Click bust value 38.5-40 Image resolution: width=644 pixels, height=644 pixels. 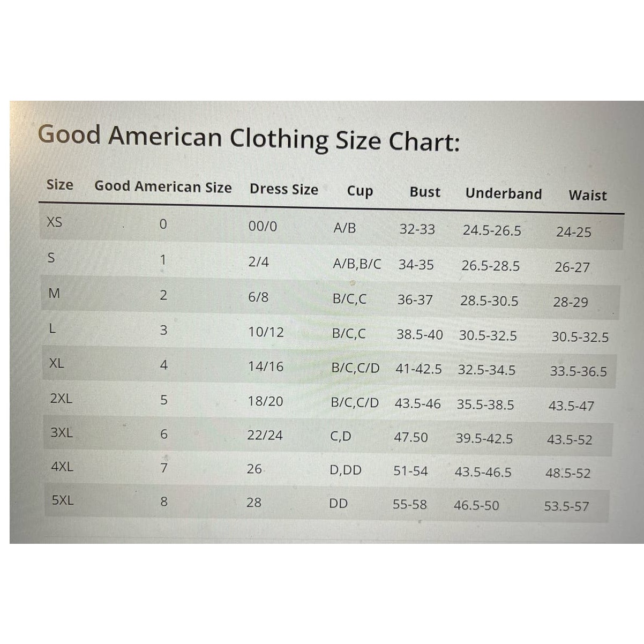click(x=420, y=334)
